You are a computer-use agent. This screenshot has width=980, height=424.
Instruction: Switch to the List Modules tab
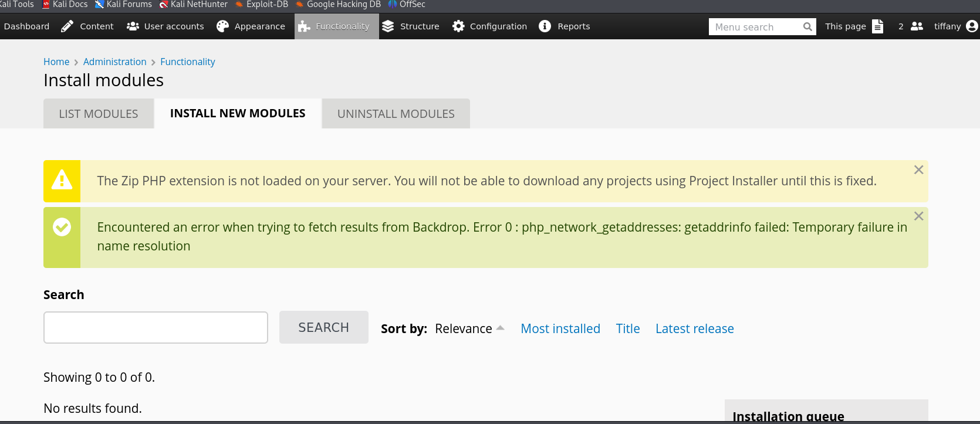[x=99, y=114]
